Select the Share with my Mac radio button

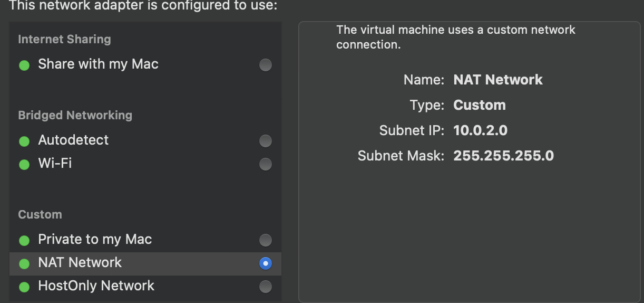266,65
